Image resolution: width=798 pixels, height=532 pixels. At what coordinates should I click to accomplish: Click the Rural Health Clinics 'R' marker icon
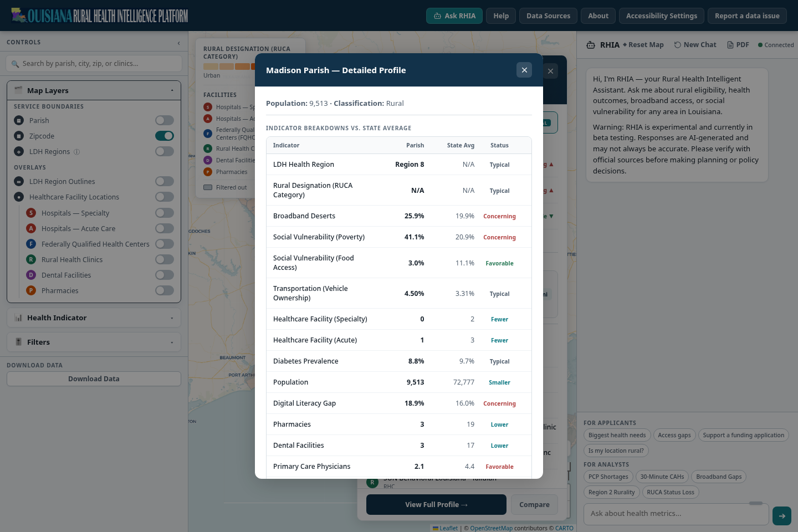31,259
